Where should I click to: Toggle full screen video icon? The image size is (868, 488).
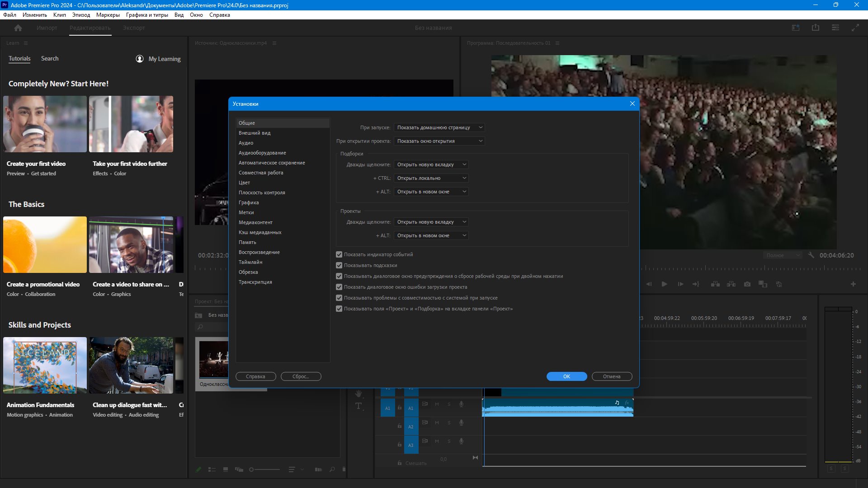tap(855, 28)
